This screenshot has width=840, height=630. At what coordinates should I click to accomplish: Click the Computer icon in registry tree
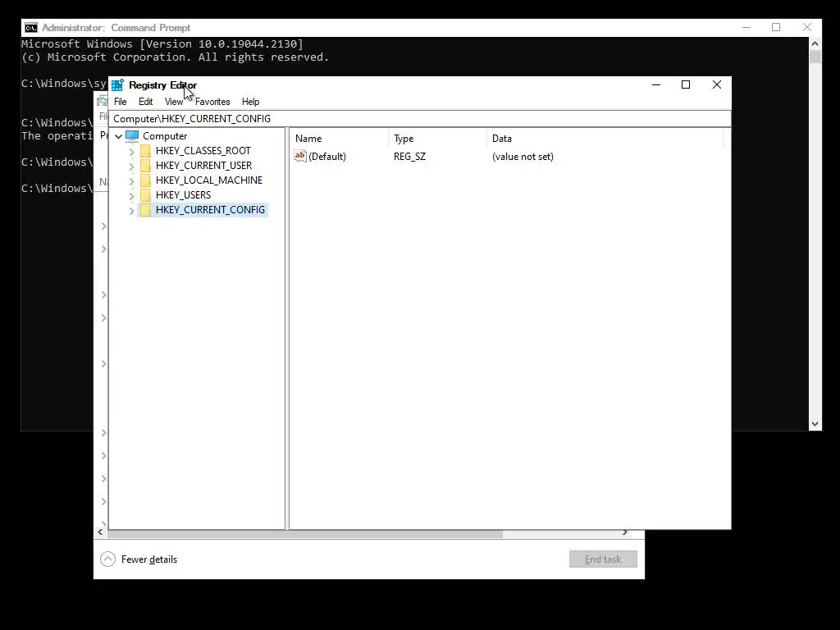132,136
